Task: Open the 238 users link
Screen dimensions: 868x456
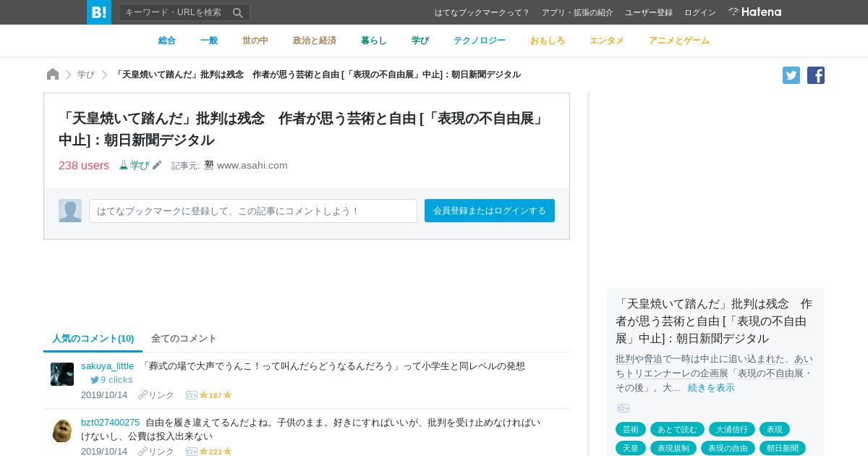Action: click(84, 165)
